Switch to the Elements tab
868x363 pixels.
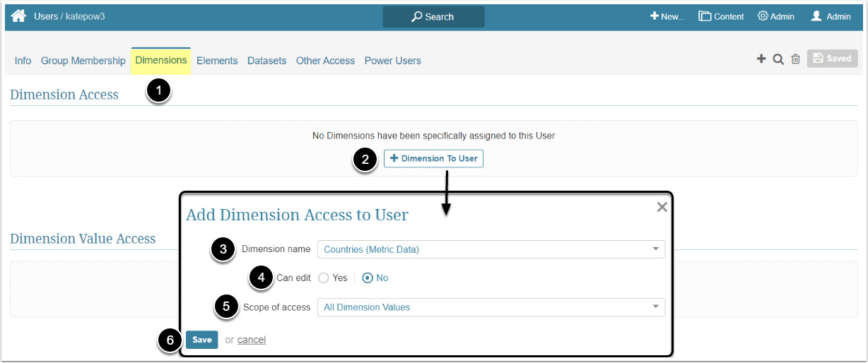pos(217,61)
